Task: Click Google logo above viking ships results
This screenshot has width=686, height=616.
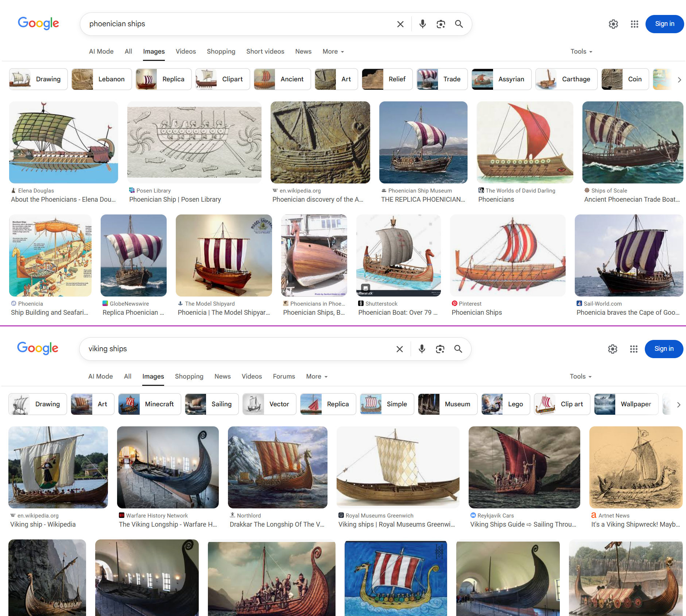Action: 38,348
